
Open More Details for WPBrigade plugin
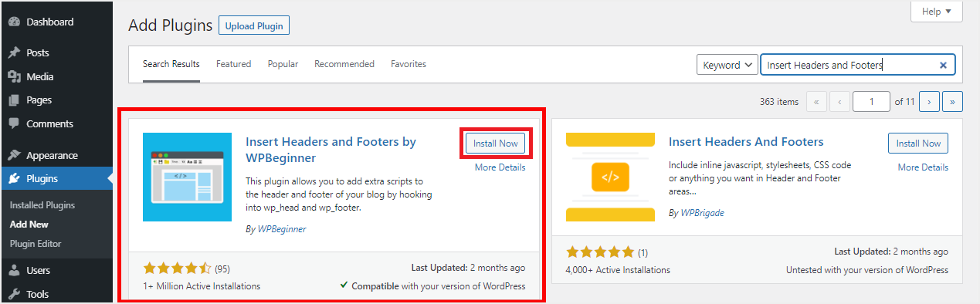tap(923, 167)
